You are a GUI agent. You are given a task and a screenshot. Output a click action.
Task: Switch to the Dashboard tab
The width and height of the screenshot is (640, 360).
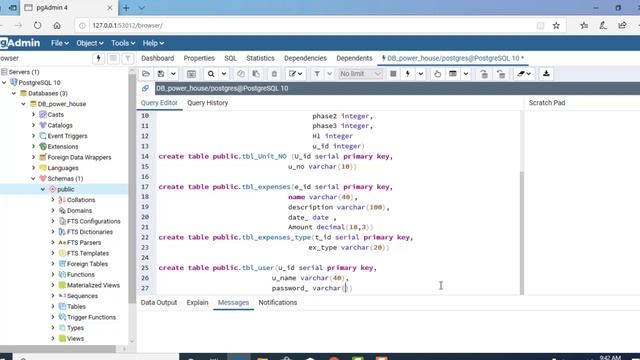point(158,58)
